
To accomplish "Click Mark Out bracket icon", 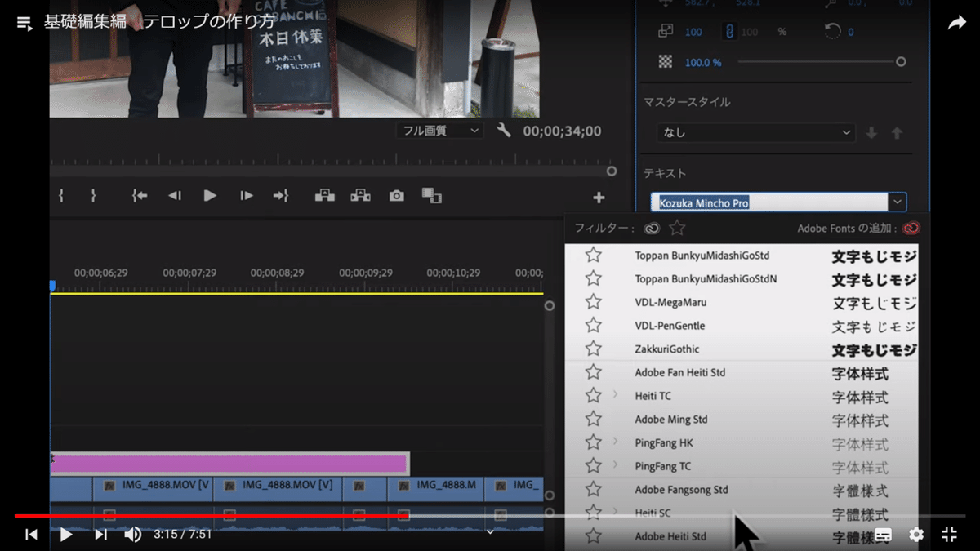I will pyautogui.click(x=93, y=196).
